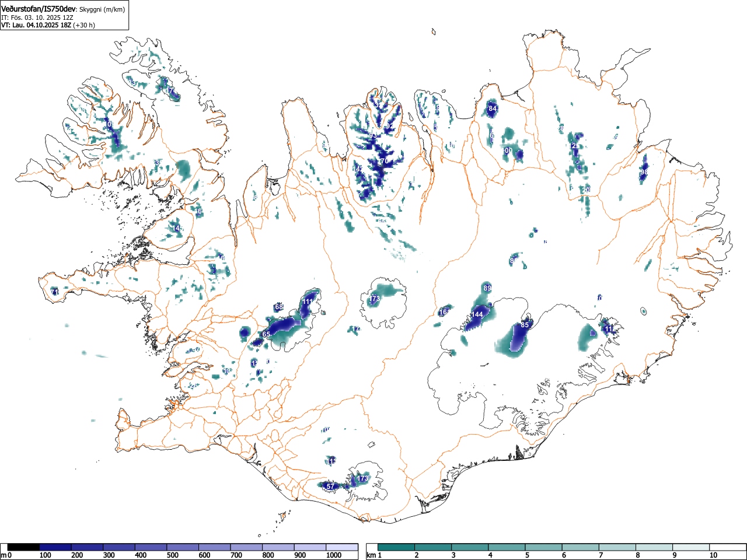The image size is (747, 560).
Task: Click the 'VT: Lau. 04.10.2025 18Z' line
Action: tap(36, 25)
